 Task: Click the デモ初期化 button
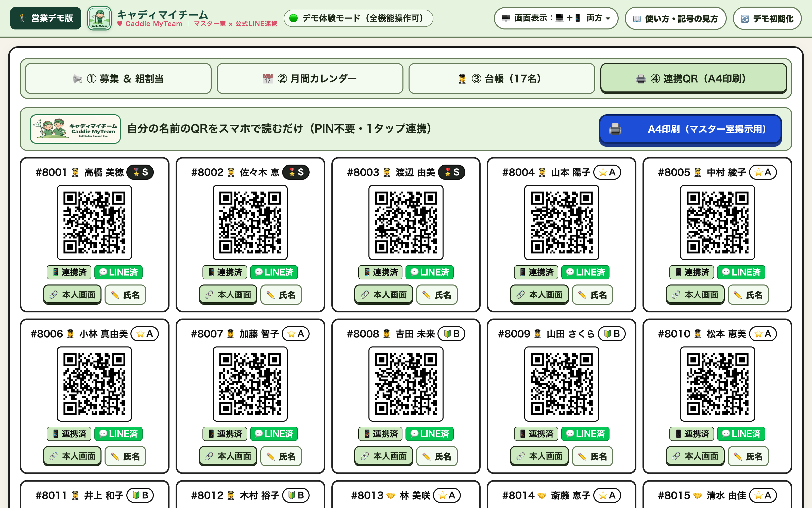(x=767, y=18)
